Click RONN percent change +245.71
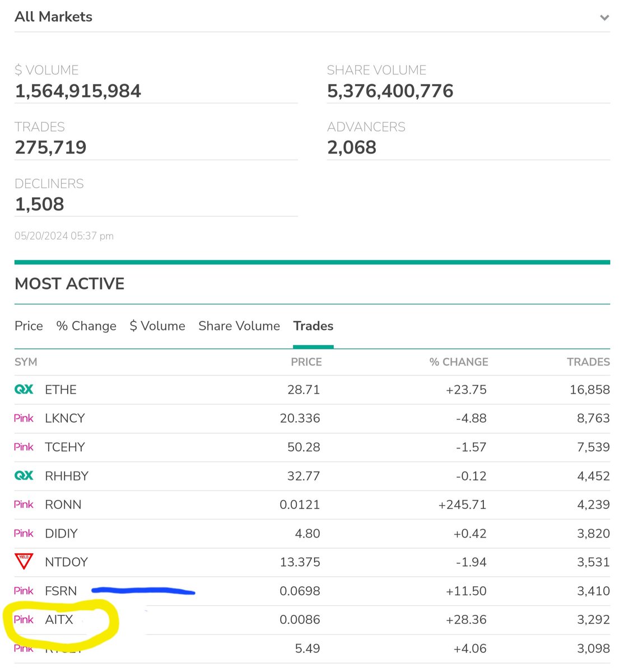 (462, 505)
